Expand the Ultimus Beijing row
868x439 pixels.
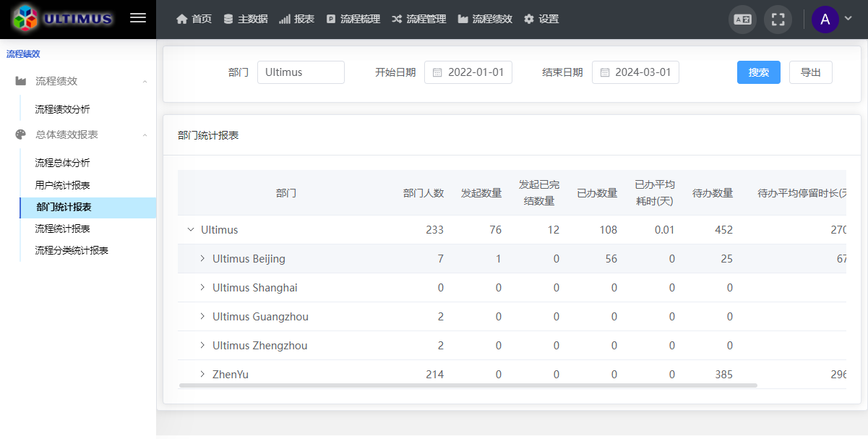pos(202,259)
